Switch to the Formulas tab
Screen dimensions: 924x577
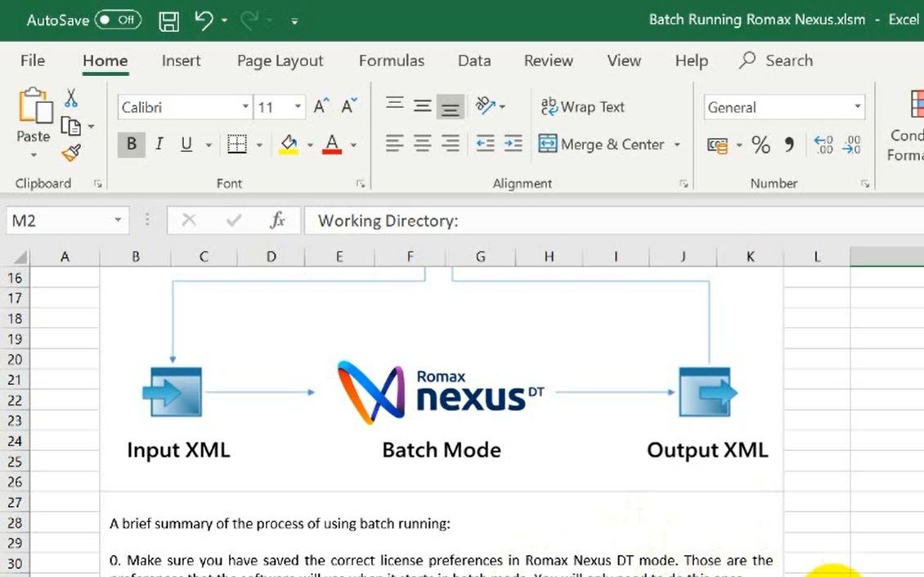tap(392, 60)
